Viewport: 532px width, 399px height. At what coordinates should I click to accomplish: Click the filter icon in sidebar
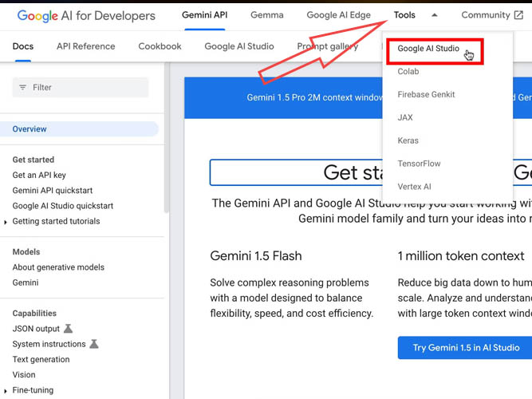point(22,88)
